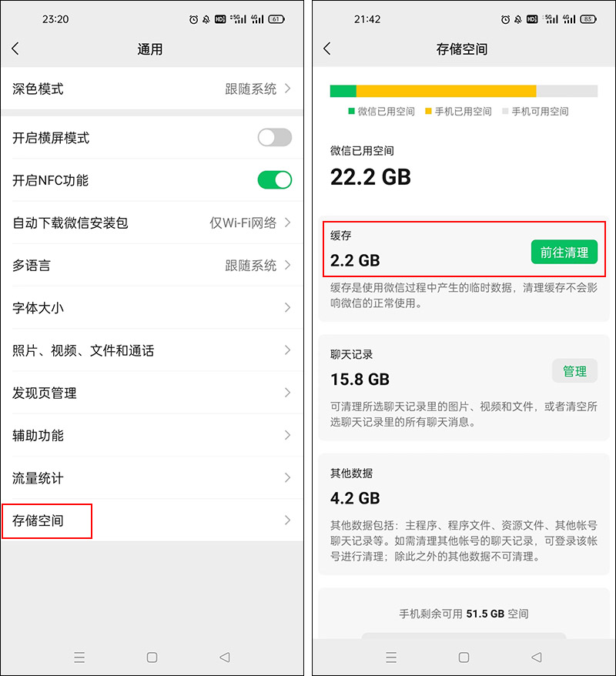Screen dimensions: 616x676
Task: Open 存储空间 settings
Action: coord(154,520)
